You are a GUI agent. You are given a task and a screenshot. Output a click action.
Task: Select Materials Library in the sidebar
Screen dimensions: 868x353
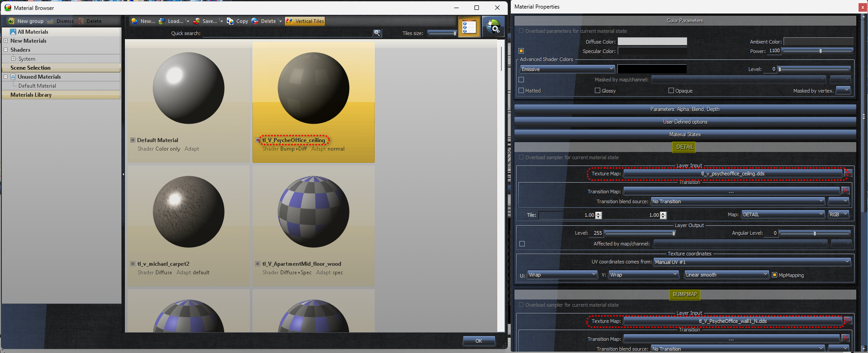pos(31,95)
